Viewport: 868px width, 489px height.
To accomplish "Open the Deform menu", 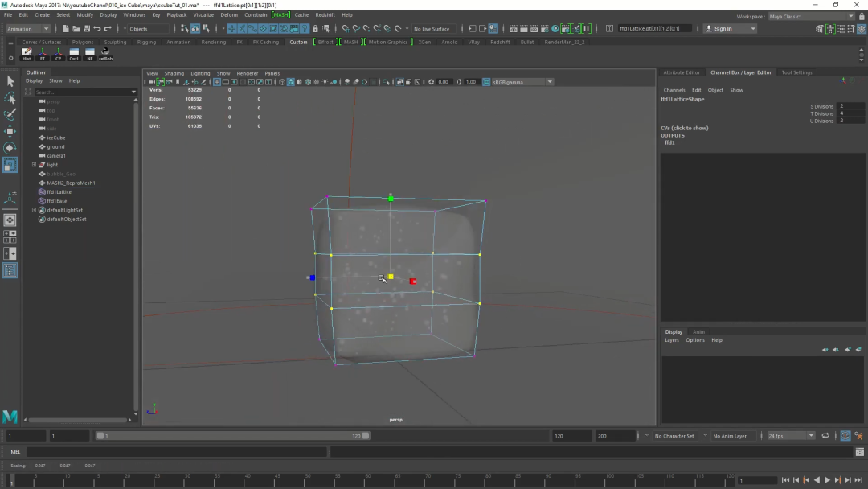I will [x=229, y=14].
